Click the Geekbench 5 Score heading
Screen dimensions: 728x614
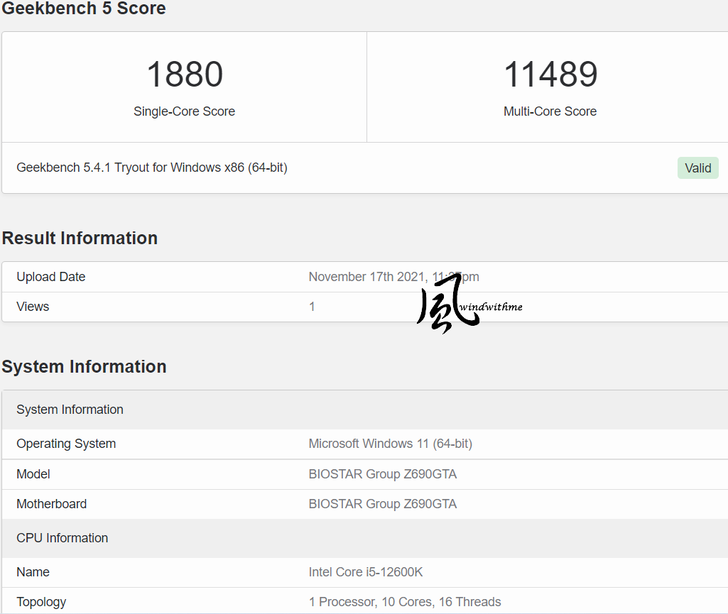[84, 9]
